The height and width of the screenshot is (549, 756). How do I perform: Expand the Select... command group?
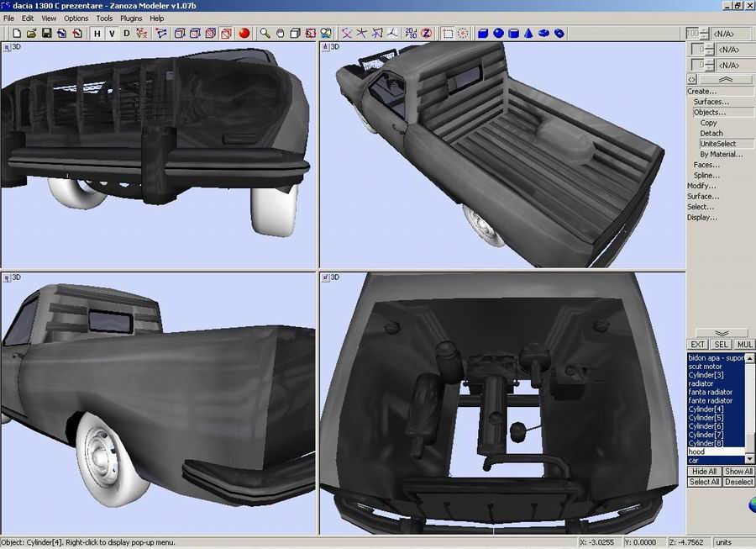tap(701, 207)
